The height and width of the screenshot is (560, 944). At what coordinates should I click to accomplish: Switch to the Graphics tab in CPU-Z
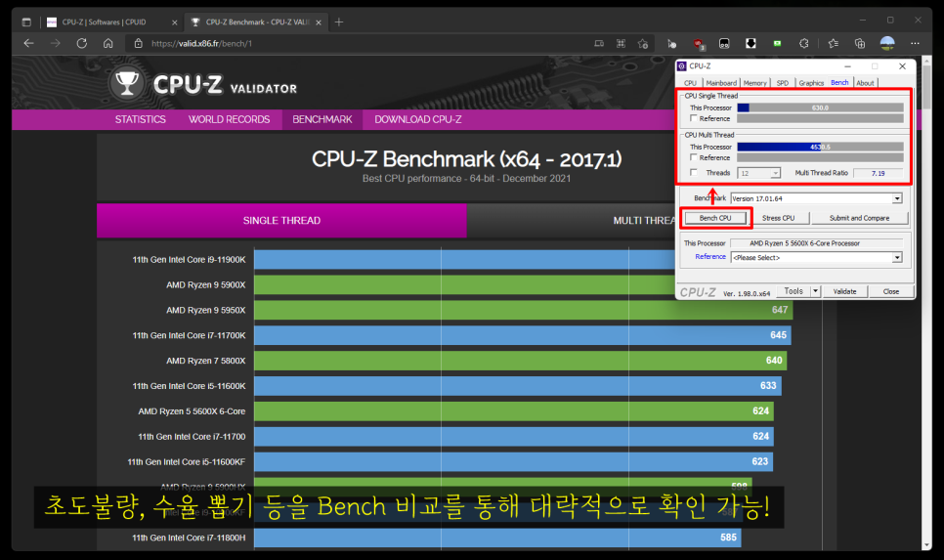point(811,83)
